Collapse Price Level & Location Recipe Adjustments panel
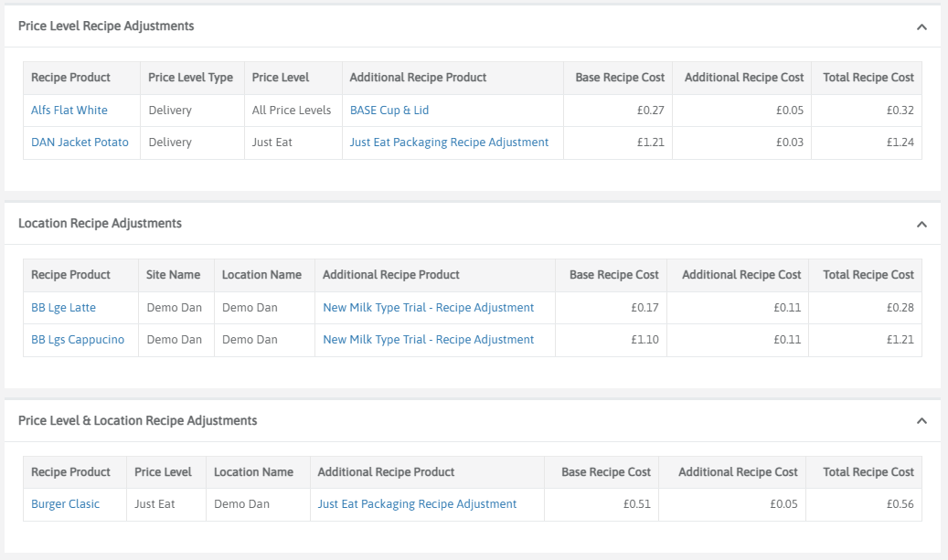The height and width of the screenshot is (560, 948). click(921, 422)
